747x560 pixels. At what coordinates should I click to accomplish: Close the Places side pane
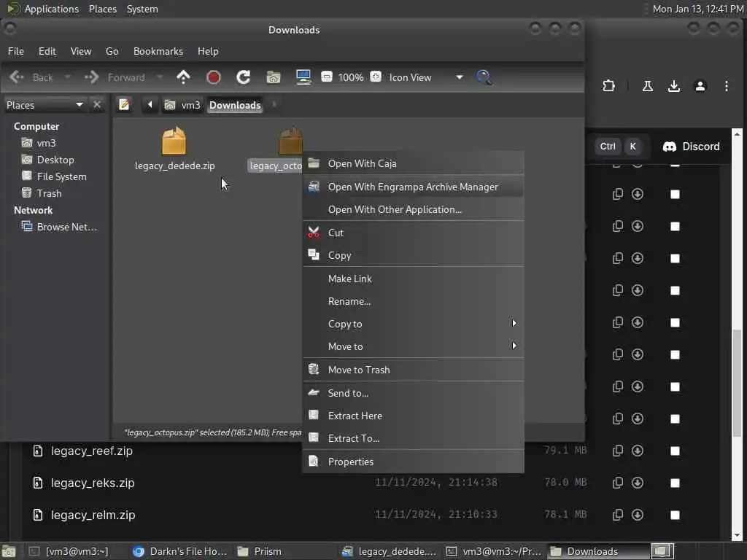coord(97,105)
